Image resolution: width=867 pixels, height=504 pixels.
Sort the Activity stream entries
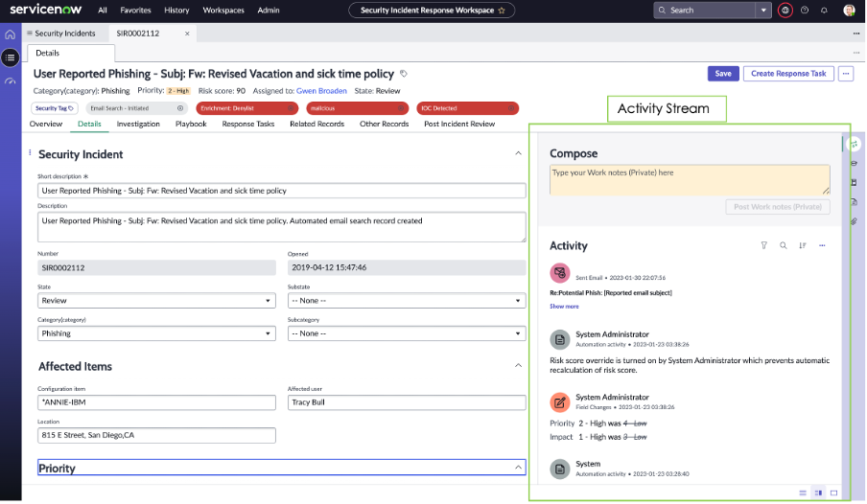[x=803, y=245]
